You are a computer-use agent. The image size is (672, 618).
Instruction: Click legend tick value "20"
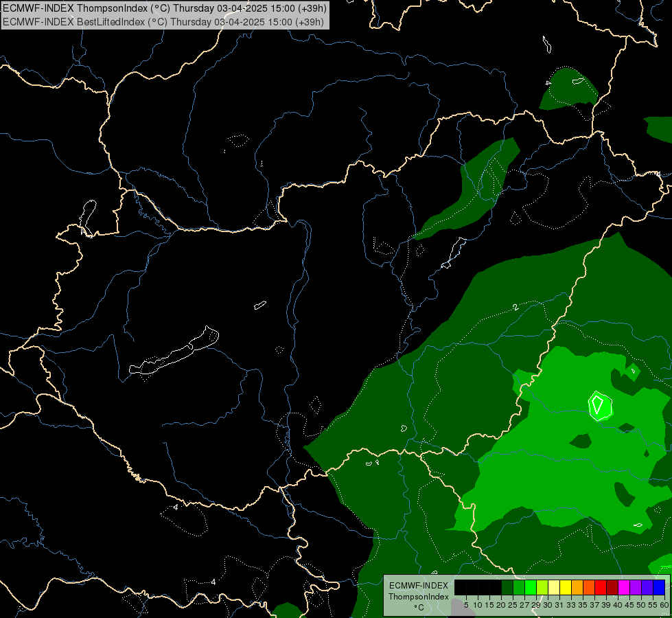point(501,605)
